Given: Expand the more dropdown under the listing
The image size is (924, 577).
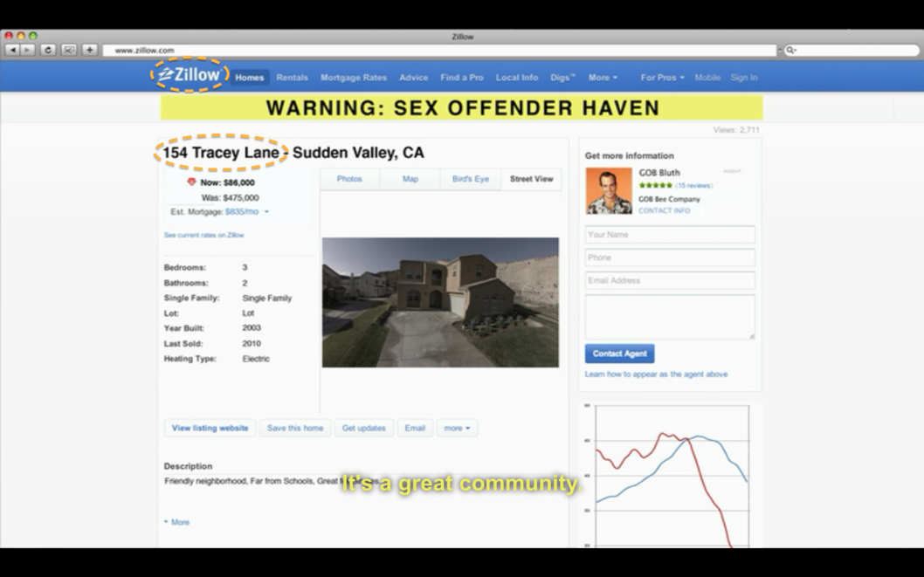Looking at the screenshot, I should [458, 428].
